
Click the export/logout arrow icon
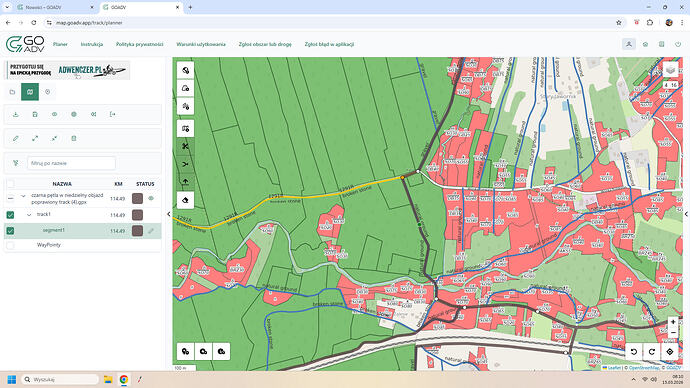pos(113,114)
